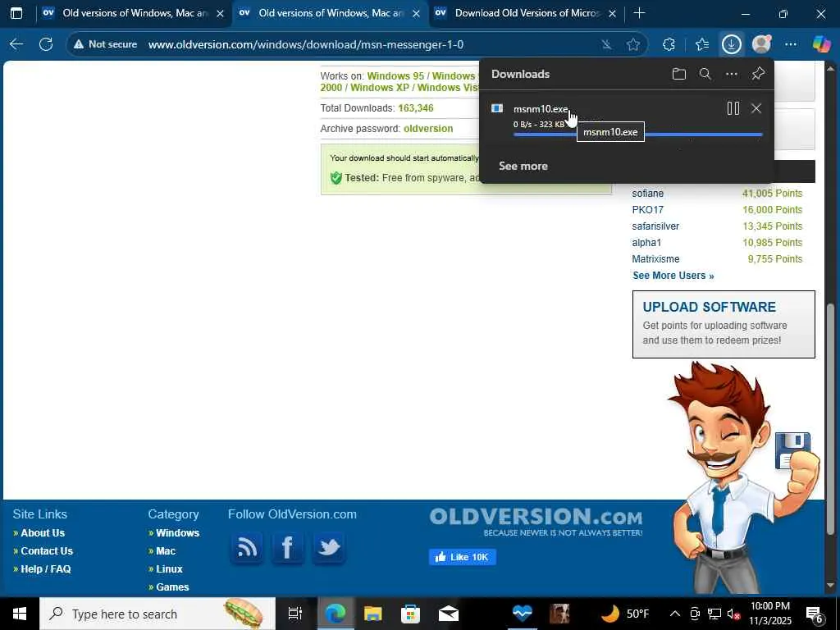
Task: Open Matrixisme user link
Action: [655, 258]
